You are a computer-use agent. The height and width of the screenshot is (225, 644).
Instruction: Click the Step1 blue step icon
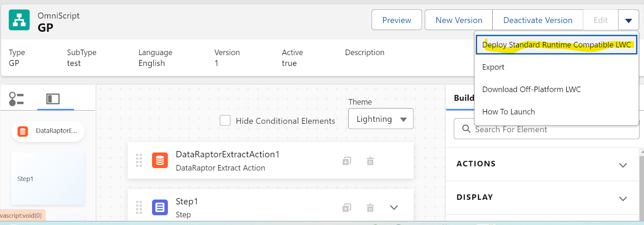pos(160,207)
